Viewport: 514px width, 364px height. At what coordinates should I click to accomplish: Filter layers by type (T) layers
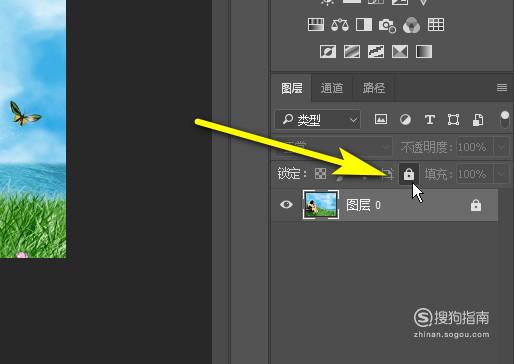click(430, 119)
